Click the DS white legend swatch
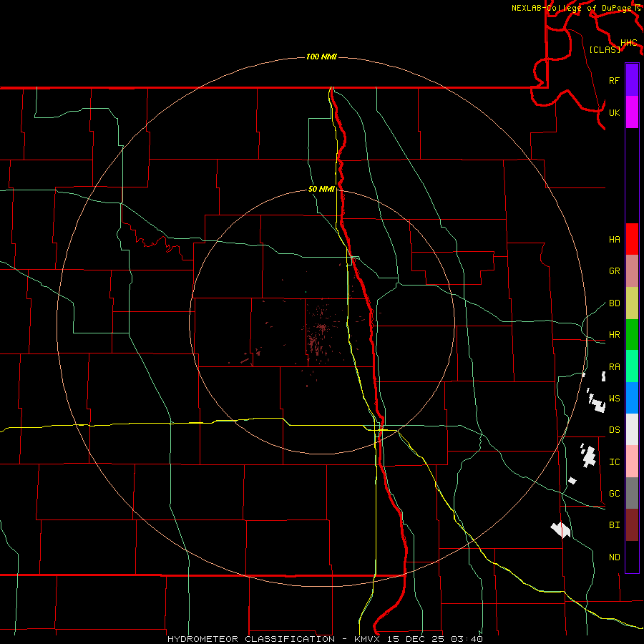 [x=632, y=429]
